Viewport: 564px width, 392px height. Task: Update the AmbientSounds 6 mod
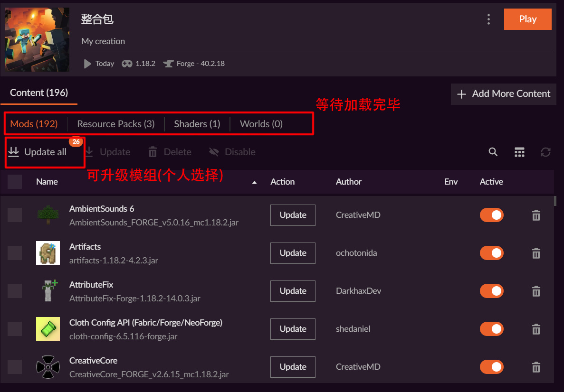(293, 215)
